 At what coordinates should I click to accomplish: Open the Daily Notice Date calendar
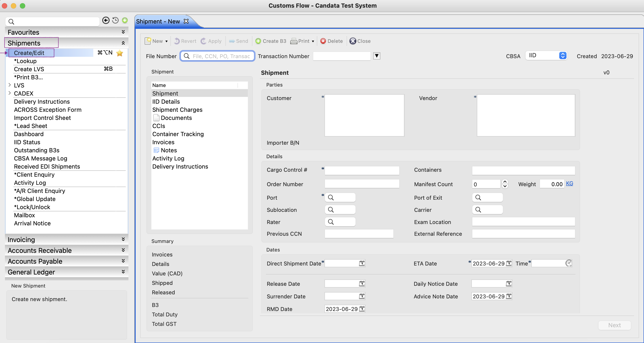point(509,284)
